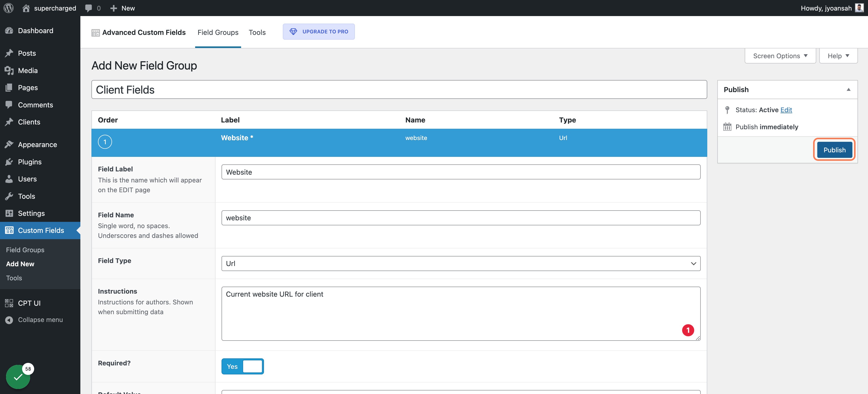Click the green checkmark badge with 58
Viewport: 868px width, 394px height.
pyautogui.click(x=18, y=377)
